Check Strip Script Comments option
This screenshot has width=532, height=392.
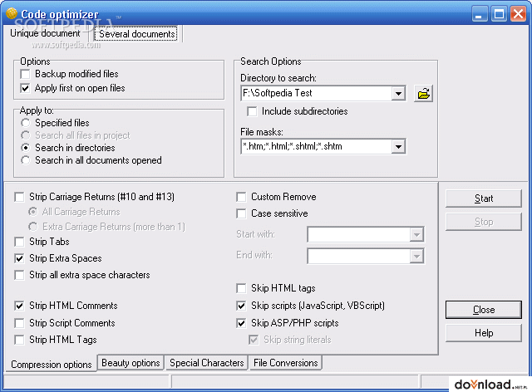point(19,323)
